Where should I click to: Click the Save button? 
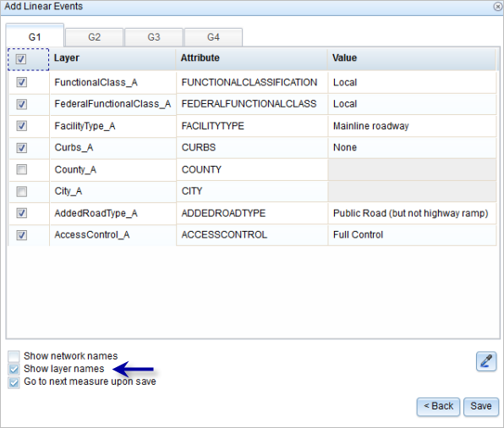481,407
